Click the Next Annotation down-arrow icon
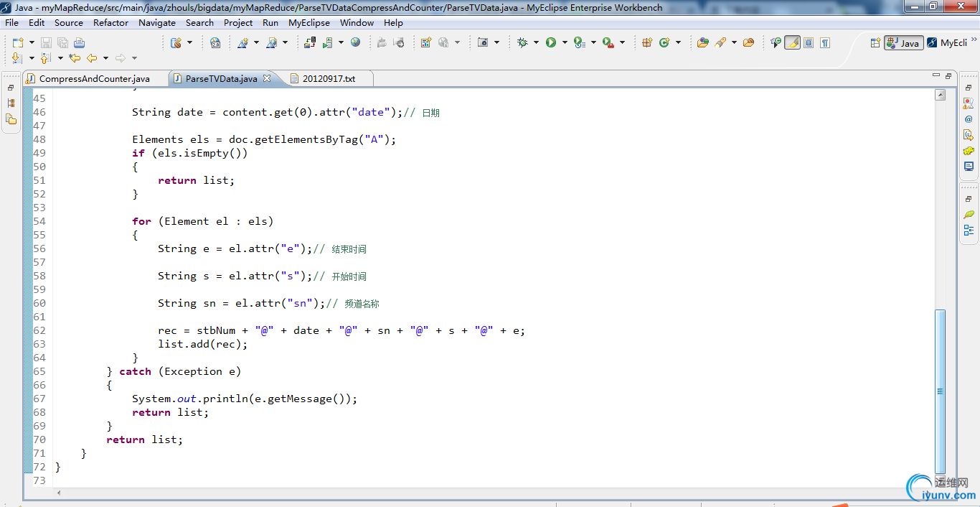Image resolution: width=980 pixels, height=507 pixels. 17,58
